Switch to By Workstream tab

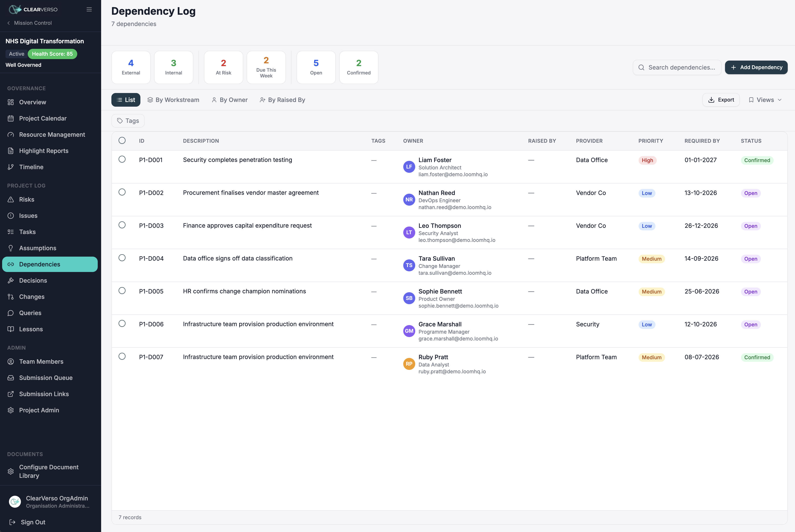(173, 100)
